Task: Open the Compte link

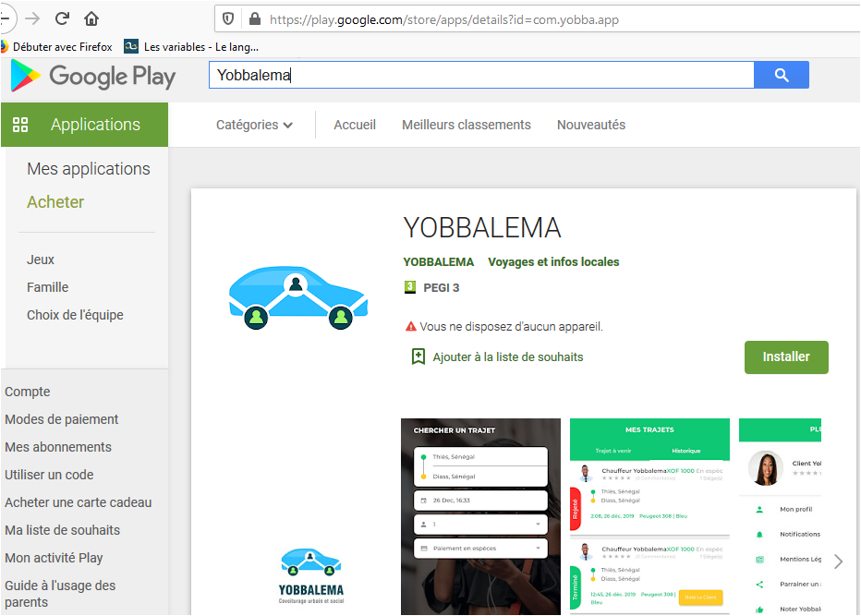Action: point(28,392)
